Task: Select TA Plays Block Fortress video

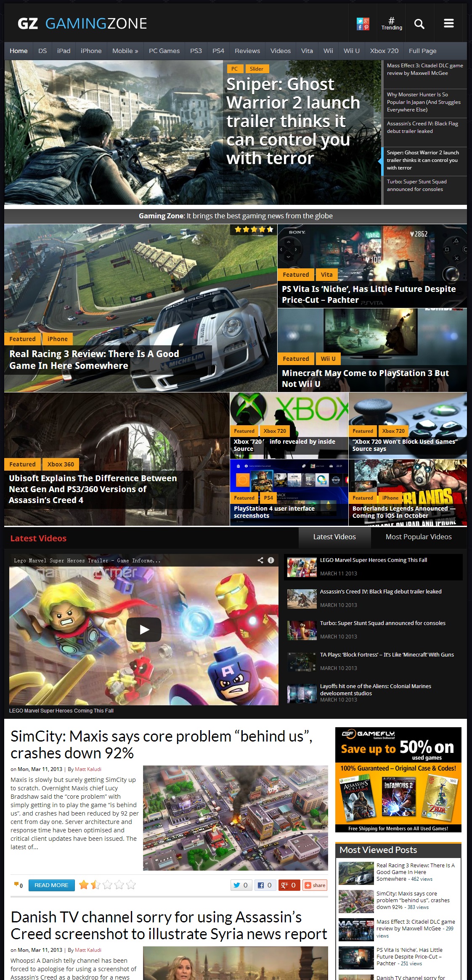Action: coord(374,661)
